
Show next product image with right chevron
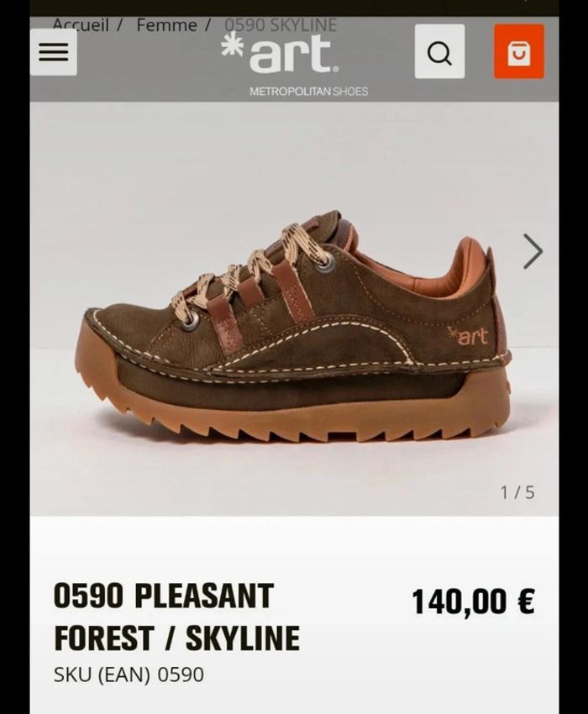[533, 251]
